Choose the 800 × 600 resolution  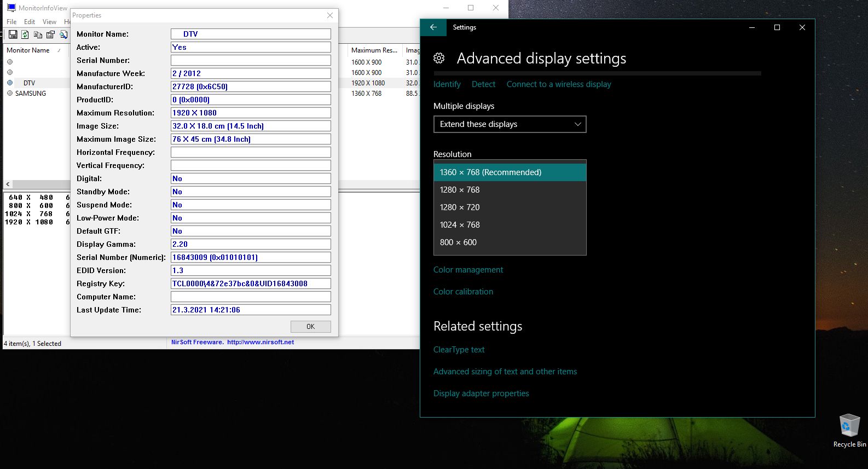(458, 242)
